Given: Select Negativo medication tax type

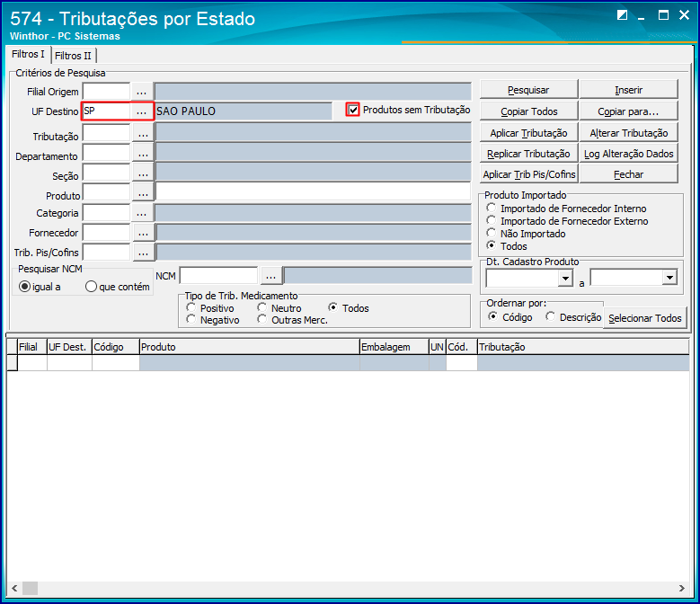Looking at the screenshot, I should click(x=191, y=320).
